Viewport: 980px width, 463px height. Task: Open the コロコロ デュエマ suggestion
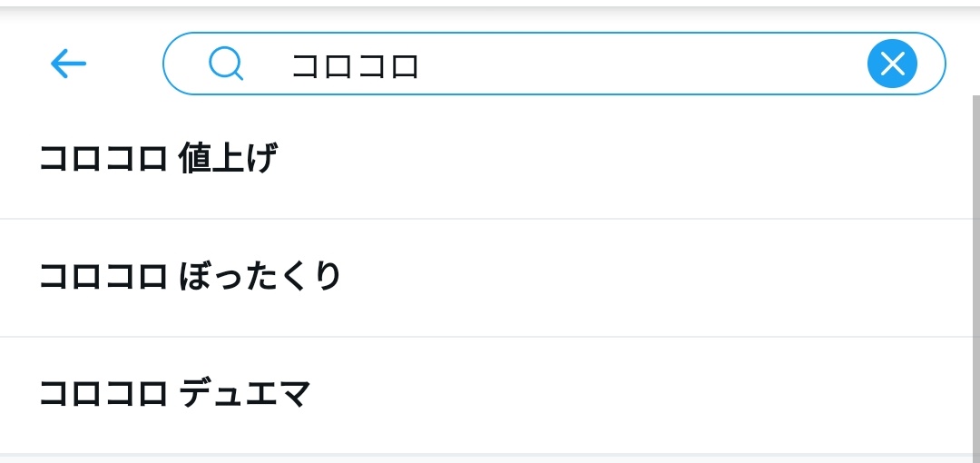point(175,395)
